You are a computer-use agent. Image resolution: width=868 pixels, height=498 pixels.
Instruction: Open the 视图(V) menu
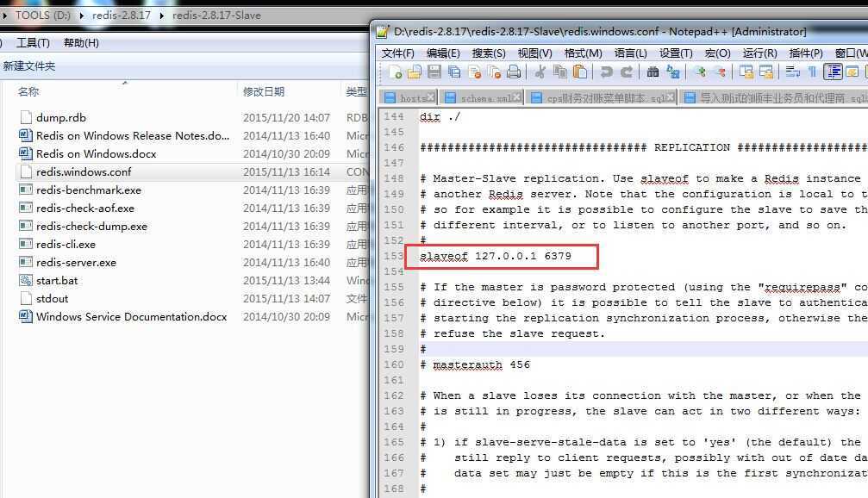(534, 53)
